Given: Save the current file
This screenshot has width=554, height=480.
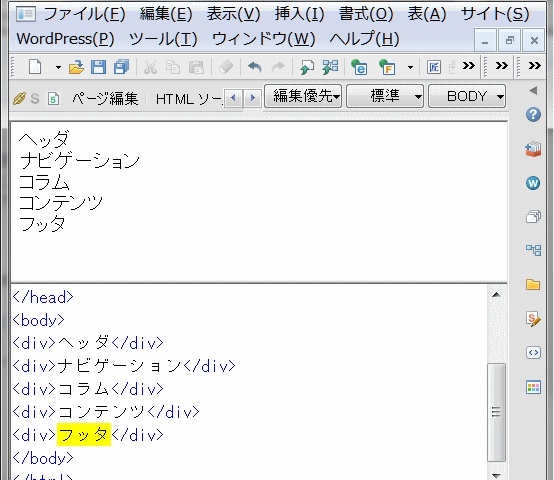Looking at the screenshot, I should tap(98, 67).
